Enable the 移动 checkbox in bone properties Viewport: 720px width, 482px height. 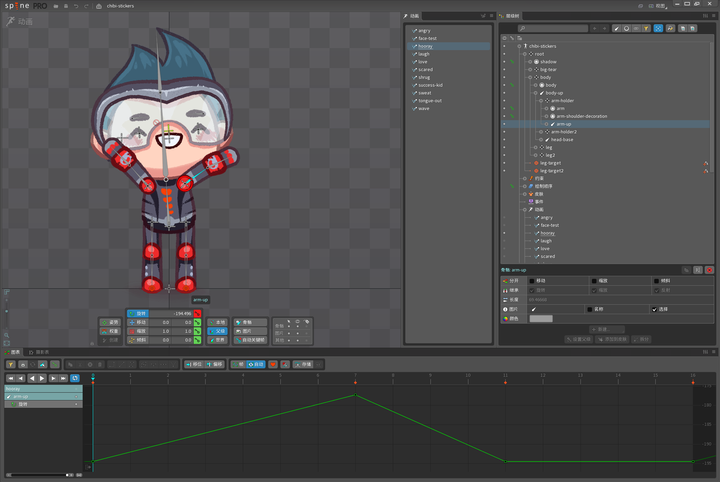pos(534,280)
